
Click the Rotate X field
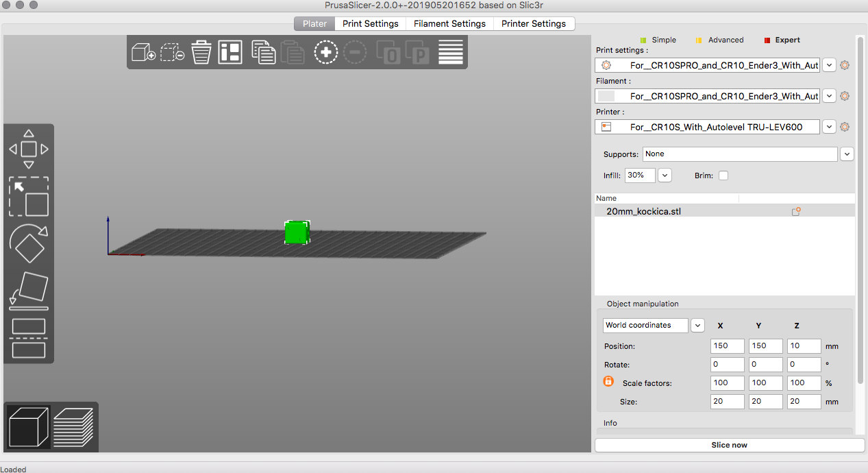pos(728,365)
